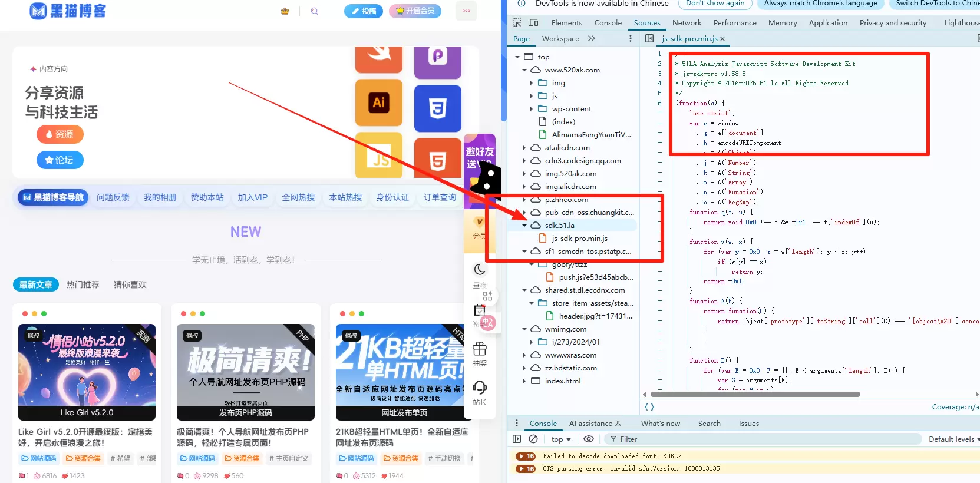Viewport: 980px width, 483px height.
Task: Click the Don't show again button
Action: pos(715,4)
